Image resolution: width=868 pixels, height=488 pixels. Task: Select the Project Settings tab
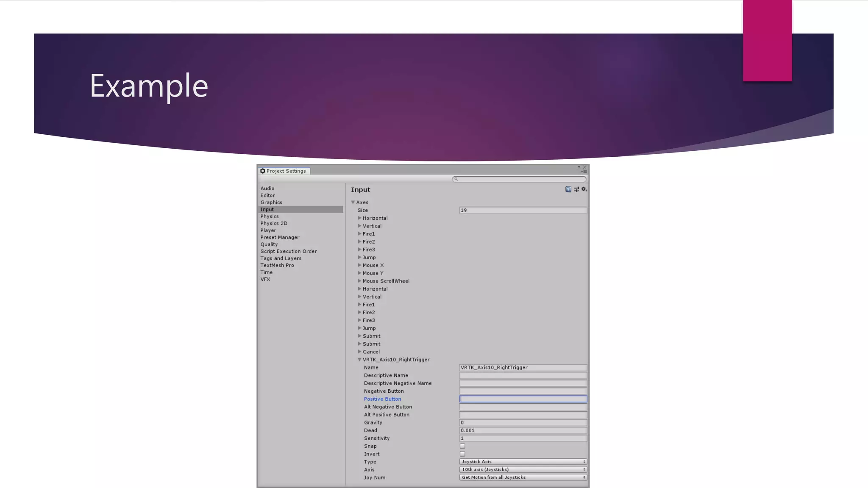284,171
